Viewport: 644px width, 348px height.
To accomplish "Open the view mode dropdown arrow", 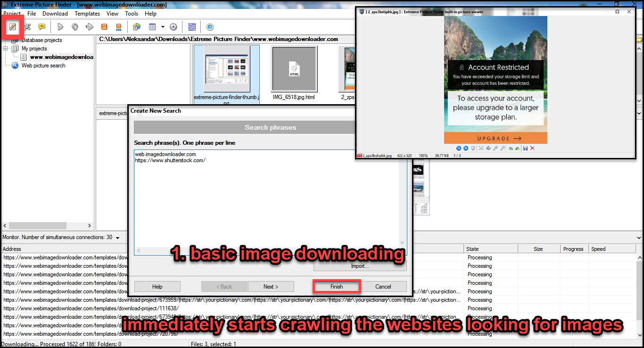I will tap(163, 27).
